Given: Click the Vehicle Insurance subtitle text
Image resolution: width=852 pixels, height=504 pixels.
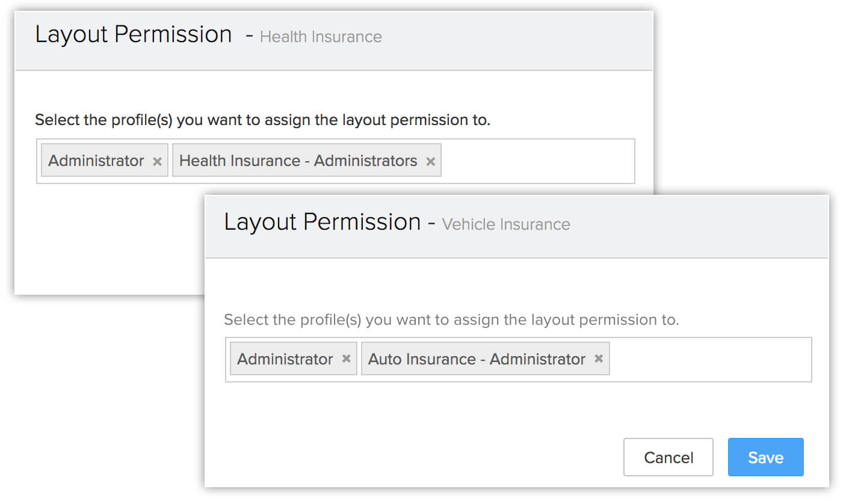Looking at the screenshot, I should (506, 224).
